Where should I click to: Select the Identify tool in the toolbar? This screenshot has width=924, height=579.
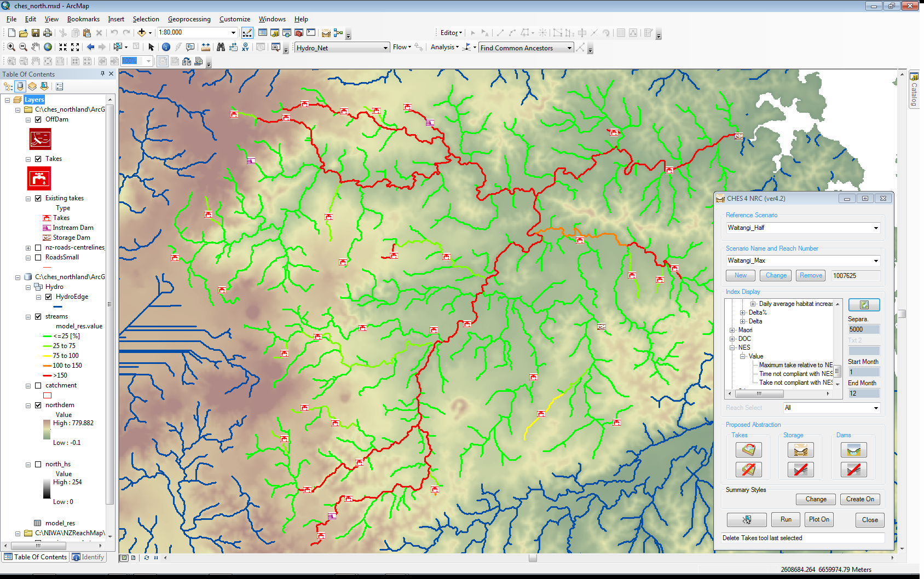tap(166, 48)
